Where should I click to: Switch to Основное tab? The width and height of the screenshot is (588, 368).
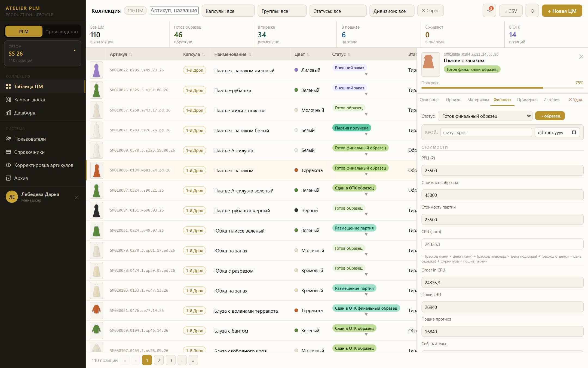tap(429, 100)
